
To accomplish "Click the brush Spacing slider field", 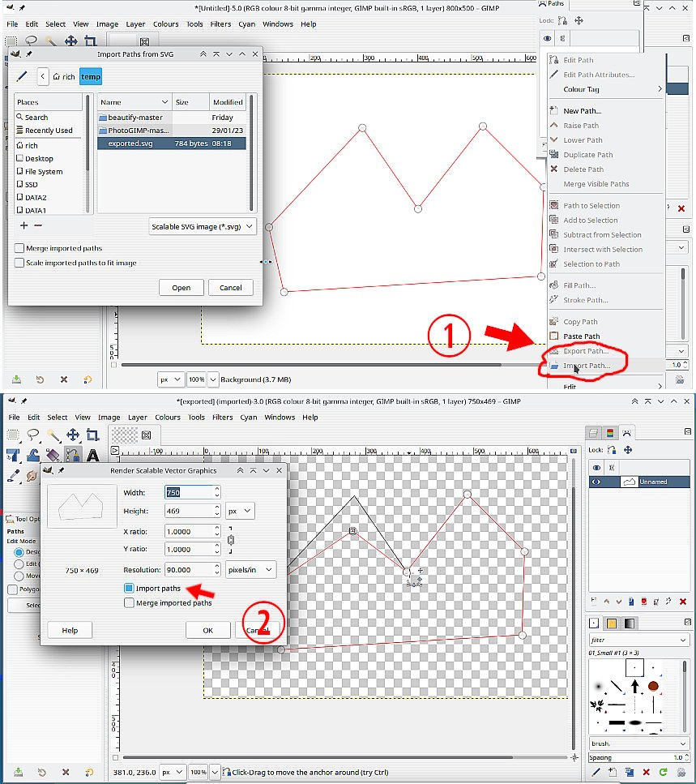I will point(638,757).
